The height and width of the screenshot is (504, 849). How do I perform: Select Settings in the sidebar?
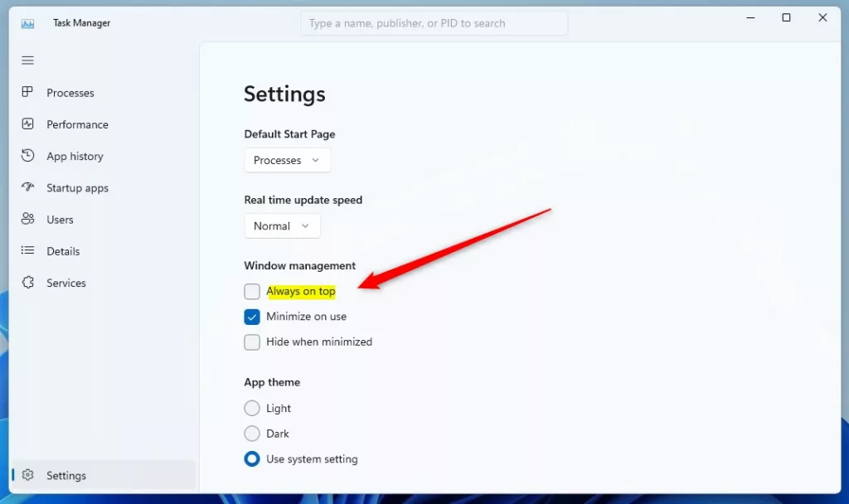(103, 475)
